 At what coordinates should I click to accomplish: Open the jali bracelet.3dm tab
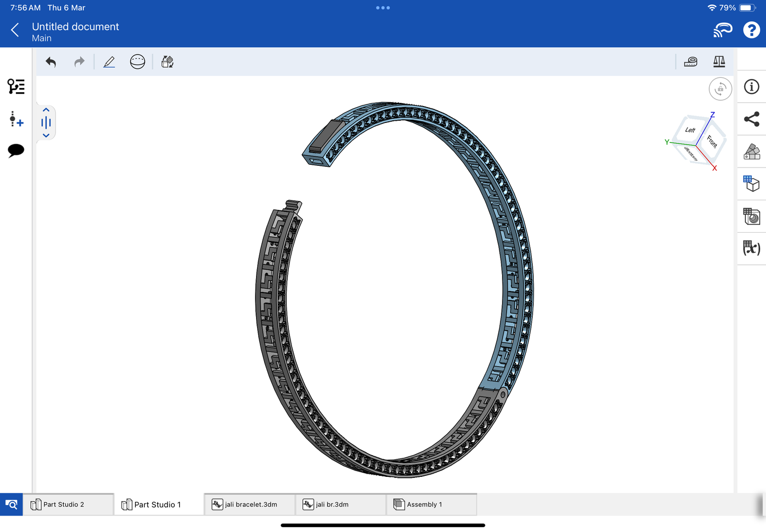250,504
